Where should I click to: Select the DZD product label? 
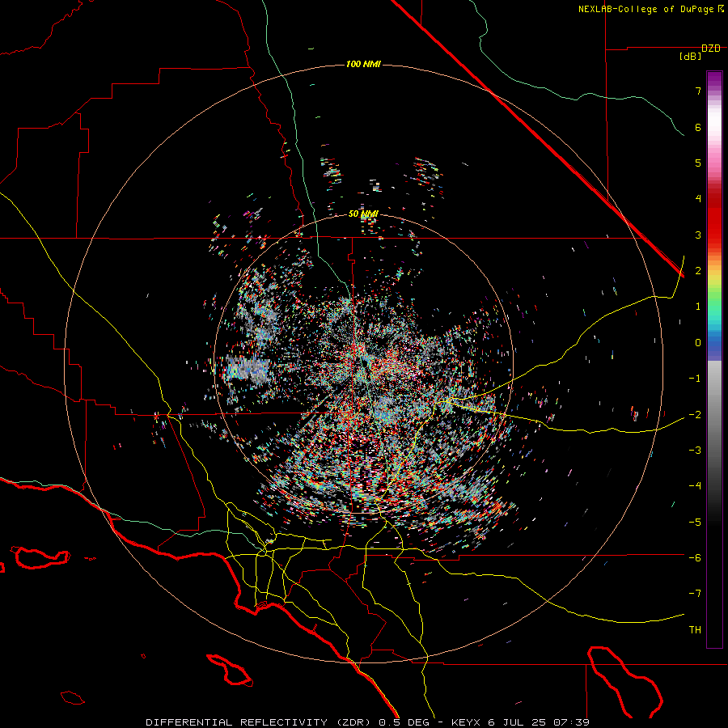click(710, 49)
